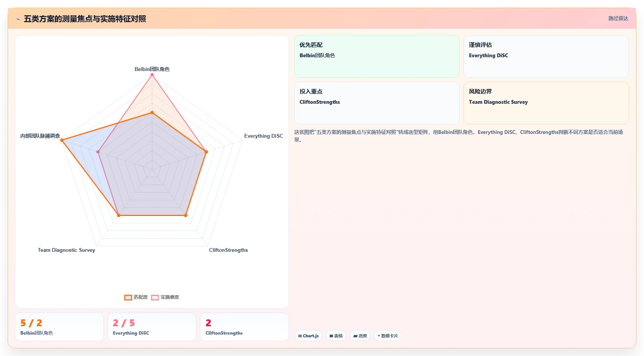644x356 pixels.
Task: Open the 谨慎评估 card
Action: [546, 56]
